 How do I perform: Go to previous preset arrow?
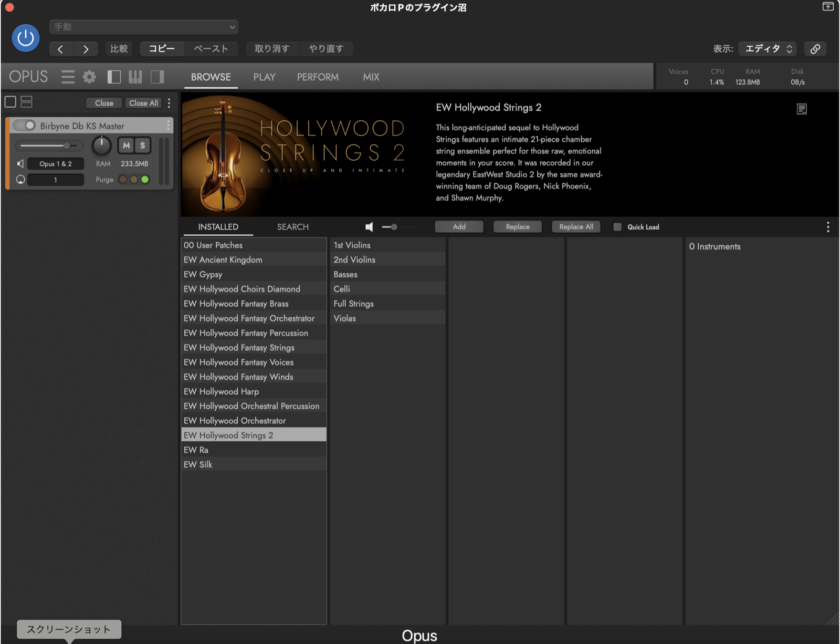61,49
